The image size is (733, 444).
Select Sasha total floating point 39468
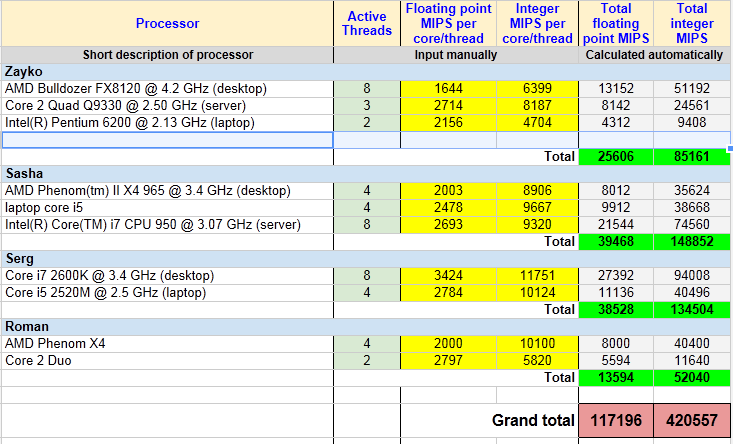point(616,242)
